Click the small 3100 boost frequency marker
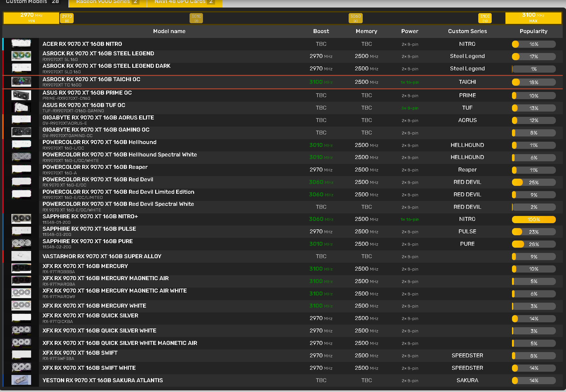Screen dimensions: 566x392 [x=485, y=18]
